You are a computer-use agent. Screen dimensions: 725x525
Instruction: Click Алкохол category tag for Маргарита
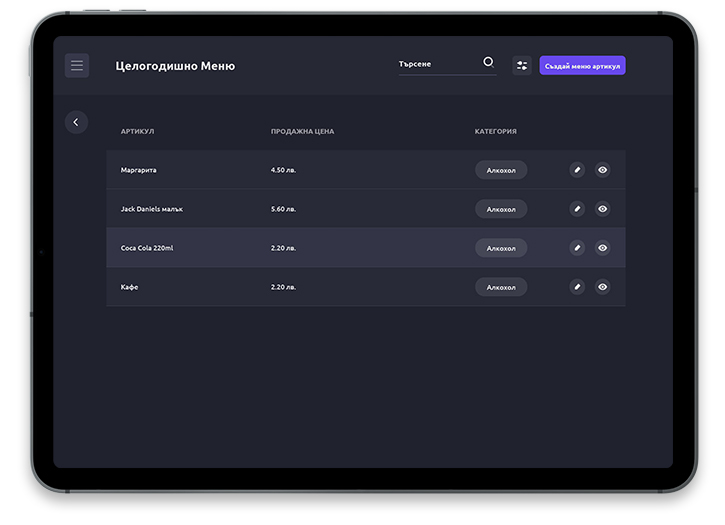(x=501, y=170)
